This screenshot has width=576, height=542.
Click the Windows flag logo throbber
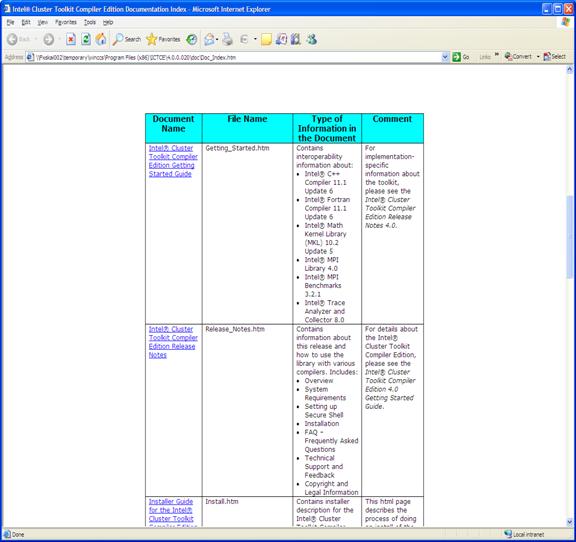click(566, 22)
